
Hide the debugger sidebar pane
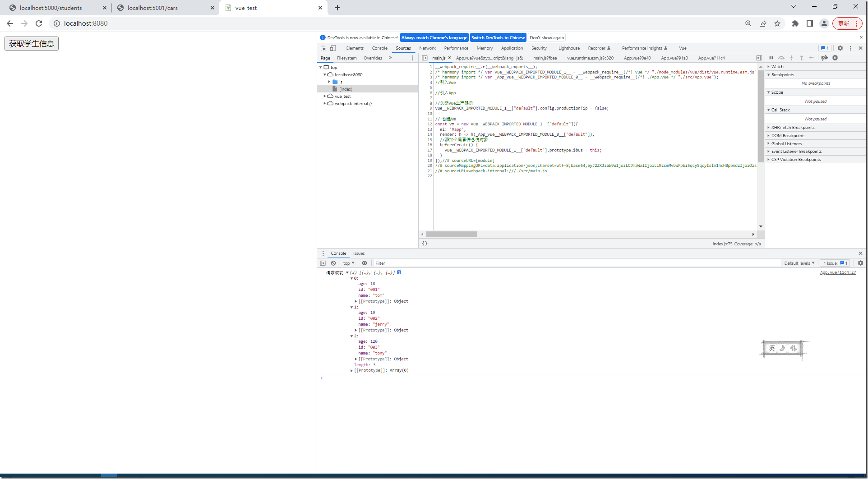(759, 58)
